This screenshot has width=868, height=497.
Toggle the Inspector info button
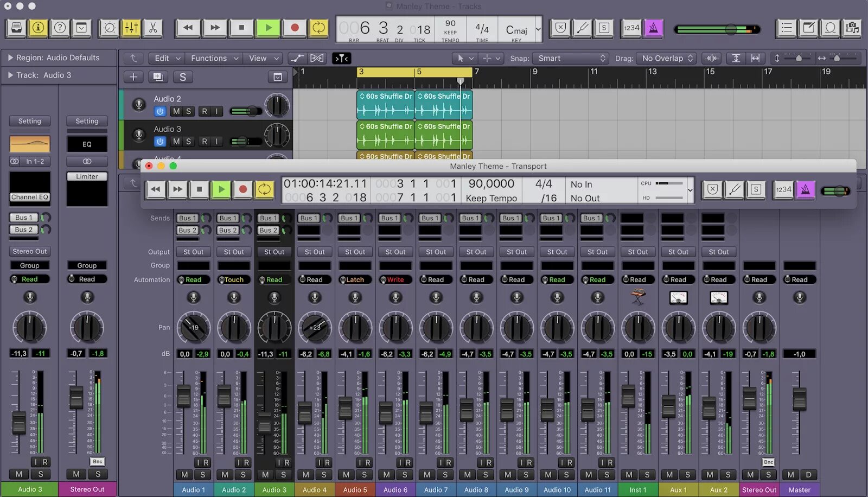point(38,28)
